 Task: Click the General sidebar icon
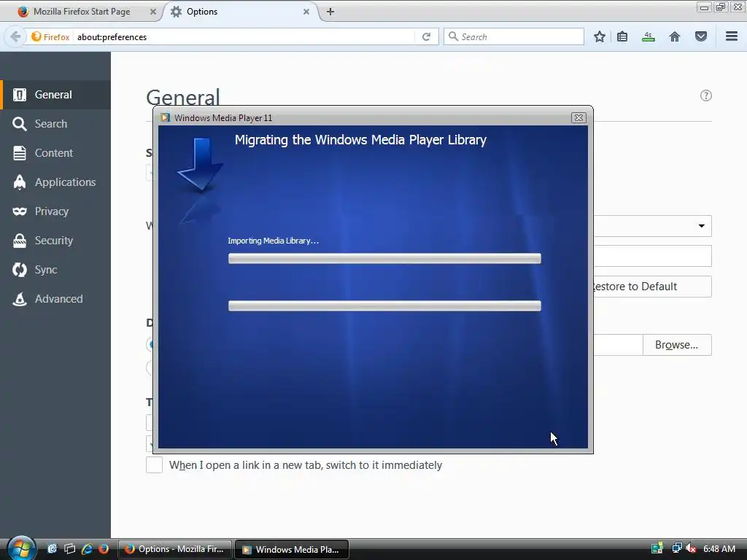point(20,95)
